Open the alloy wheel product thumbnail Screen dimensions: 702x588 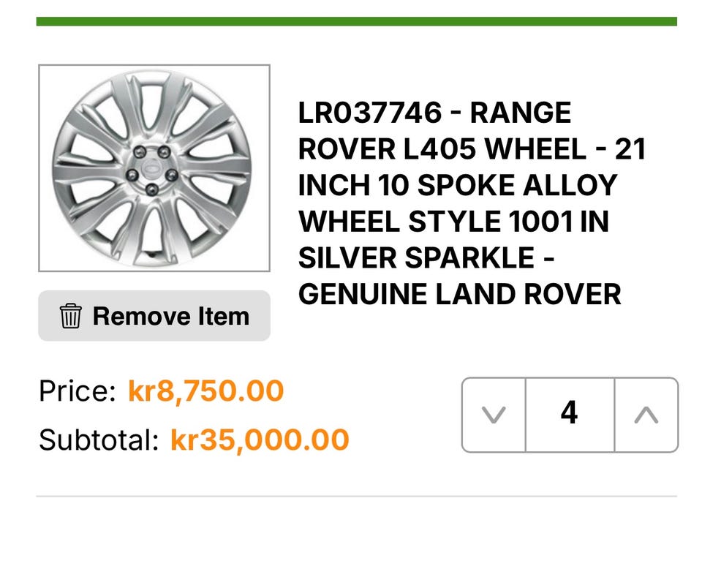154,168
